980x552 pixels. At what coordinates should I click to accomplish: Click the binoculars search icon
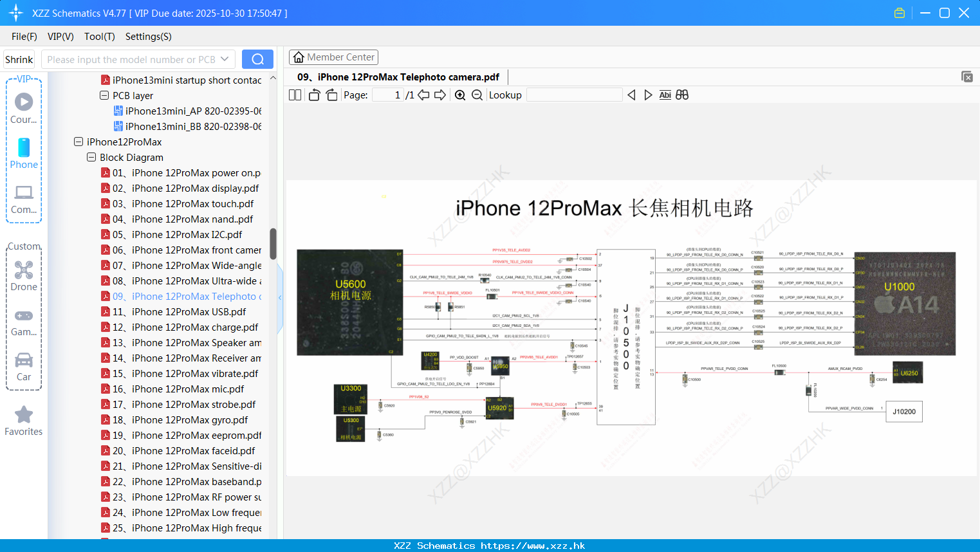682,95
